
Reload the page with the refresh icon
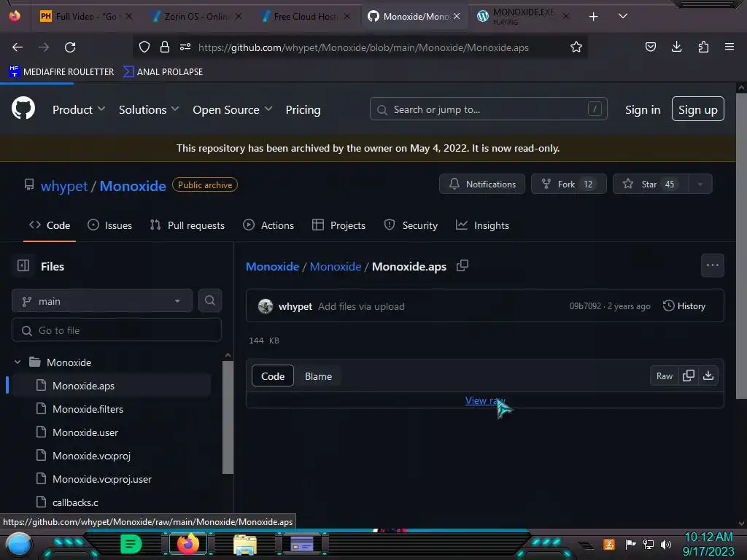[70, 47]
